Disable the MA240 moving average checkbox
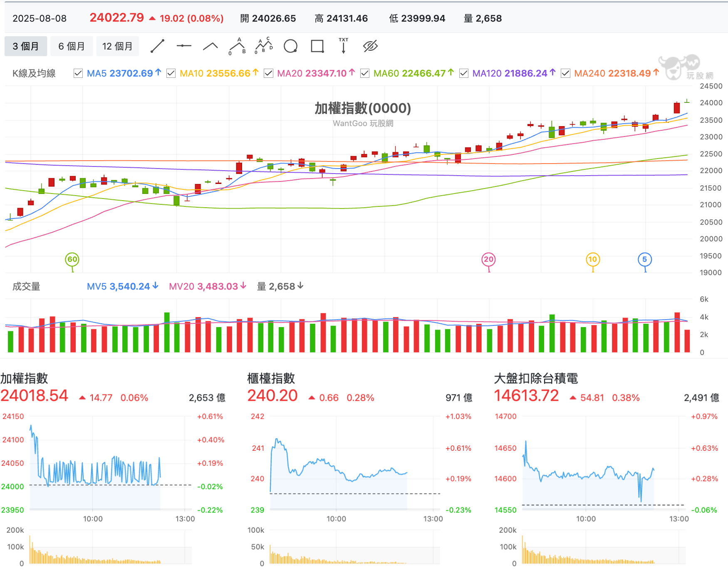The image size is (728, 576). 565,73
